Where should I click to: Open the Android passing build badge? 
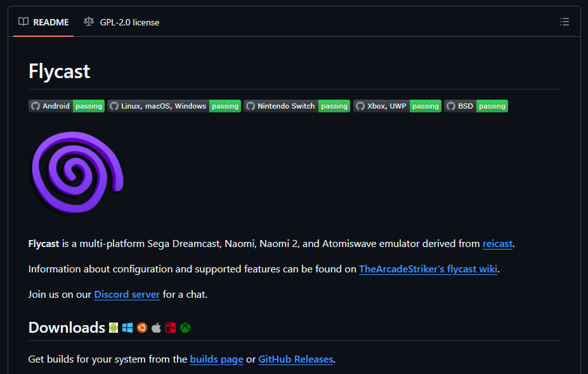point(67,106)
